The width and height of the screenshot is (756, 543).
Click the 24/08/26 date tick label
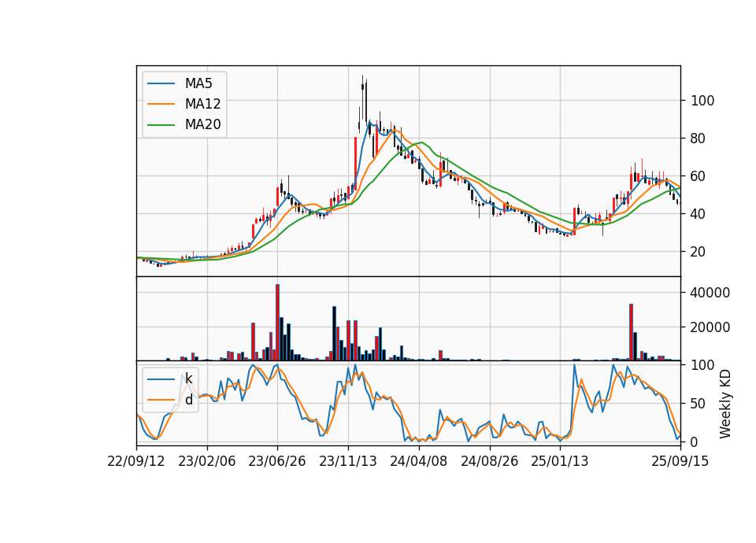pos(489,461)
